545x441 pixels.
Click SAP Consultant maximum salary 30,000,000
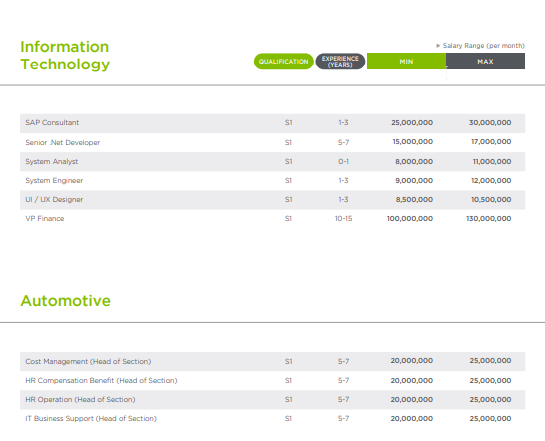point(490,123)
